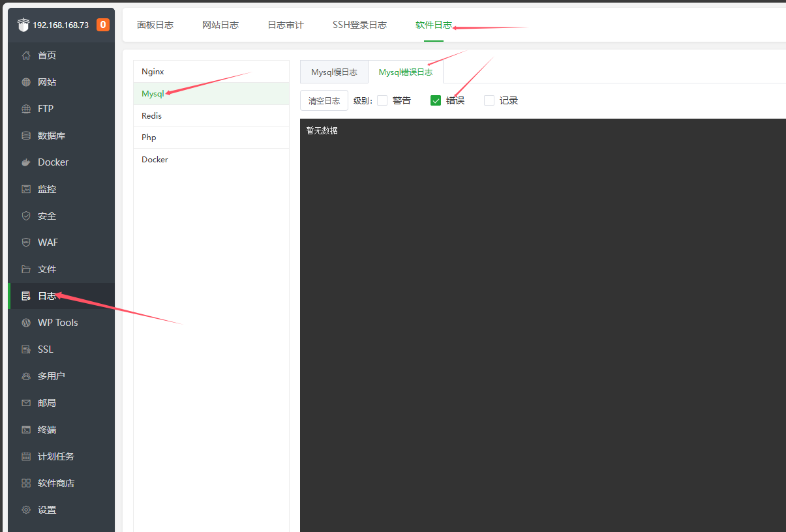Select the Mysql错误日志 tab
786x532 pixels.
click(x=406, y=72)
